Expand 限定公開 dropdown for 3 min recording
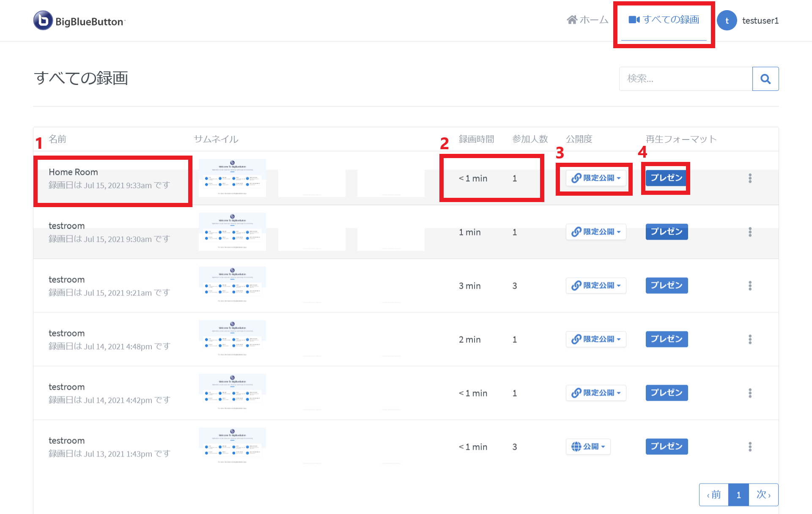812x514 pixels. pos(595,286)
